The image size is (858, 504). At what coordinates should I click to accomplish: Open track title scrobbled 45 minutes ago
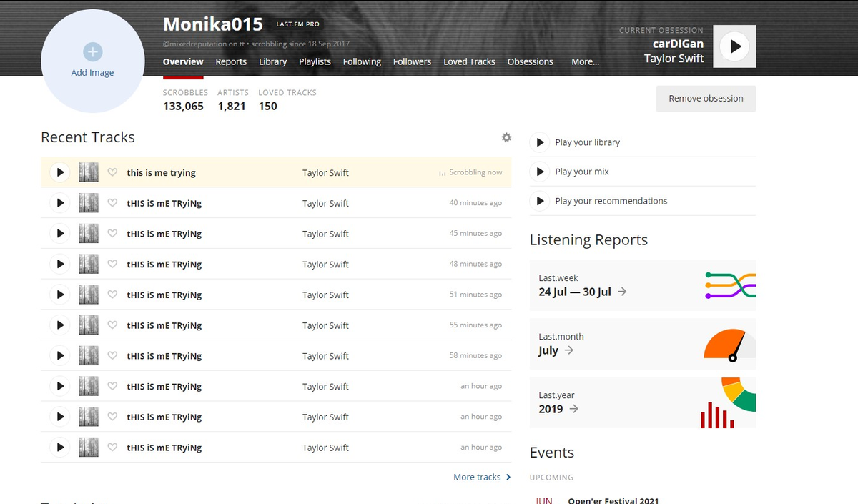164,234
